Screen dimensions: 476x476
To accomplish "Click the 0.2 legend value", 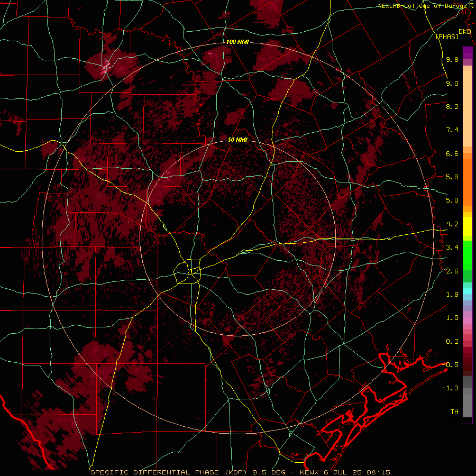I will coord(452,342).
